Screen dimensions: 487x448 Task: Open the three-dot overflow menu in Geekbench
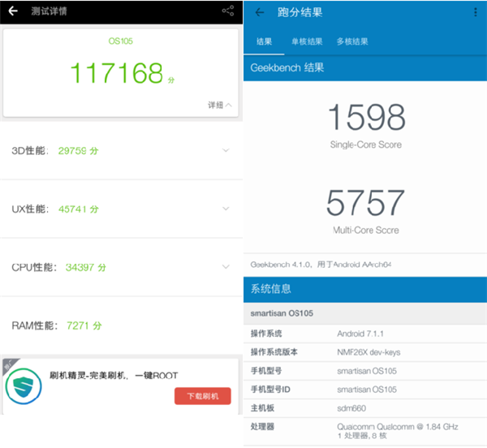click(475, 12)
